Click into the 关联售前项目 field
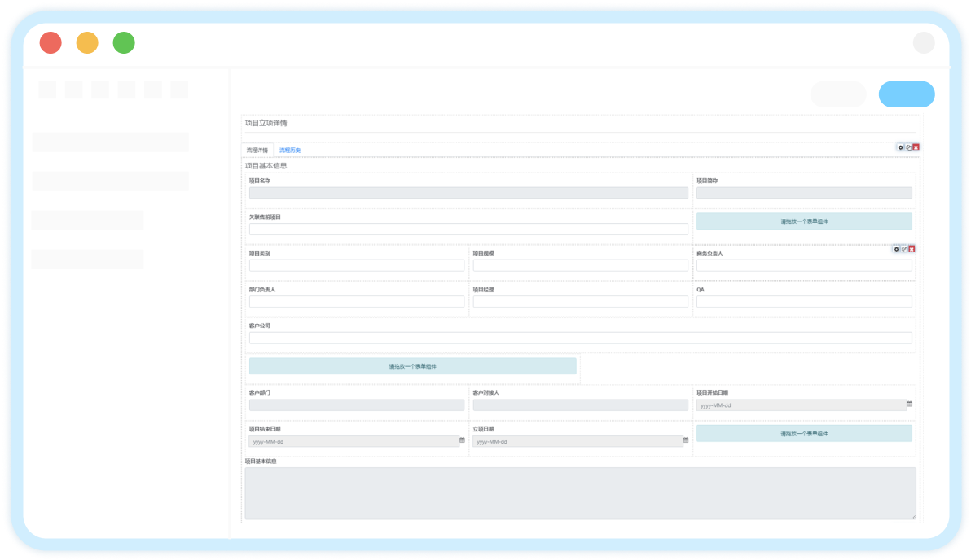Image resolution: width=971 pixels, height=560 pixels. [x=468, y=230]
